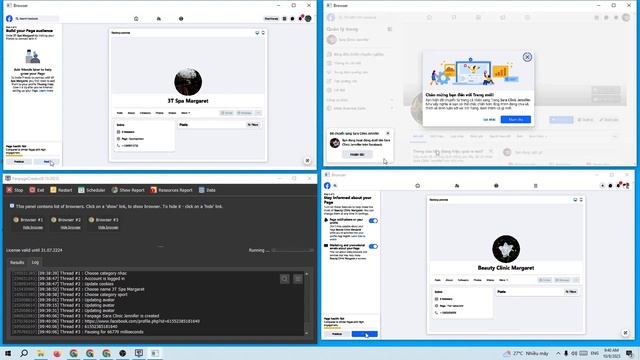The height and width of the screenshot is (360, 640).
Task: Click the Browser #3 icon in browser list
Action: coord(91,220)
